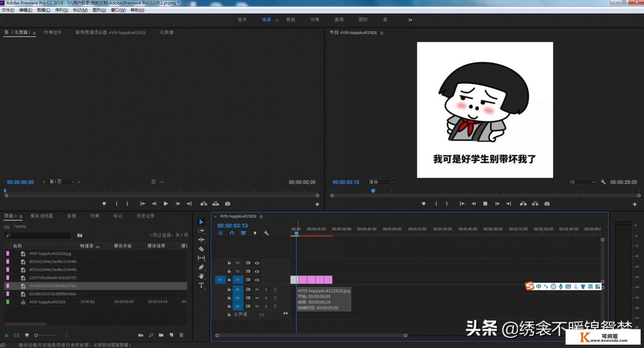Click Export Frame camera in Program monitor

(x=547, y=204)
